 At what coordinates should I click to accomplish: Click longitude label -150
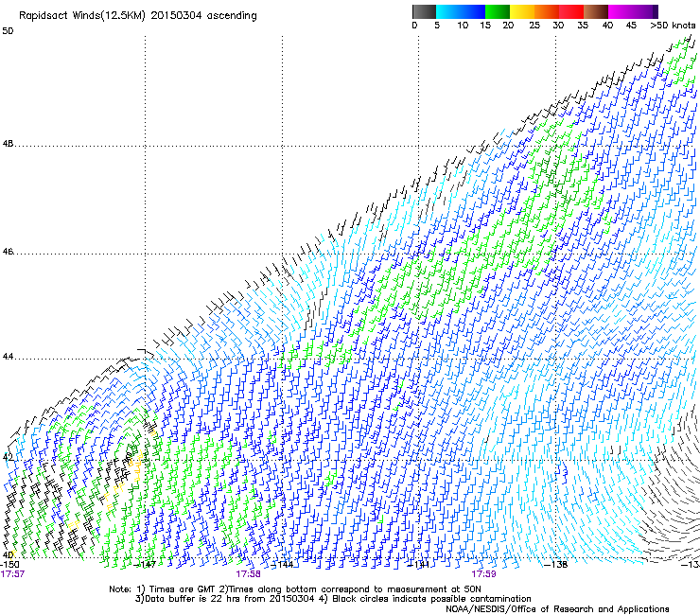point(9,564)
